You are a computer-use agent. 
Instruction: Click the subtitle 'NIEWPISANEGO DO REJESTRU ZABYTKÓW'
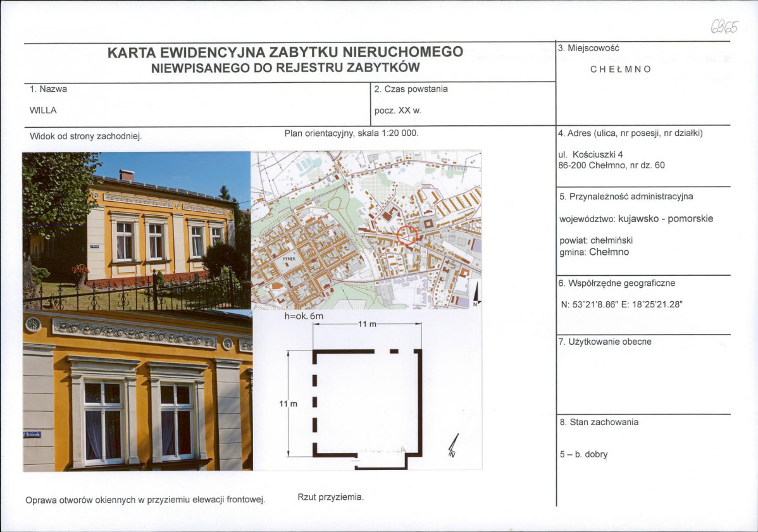coord(285,68)
